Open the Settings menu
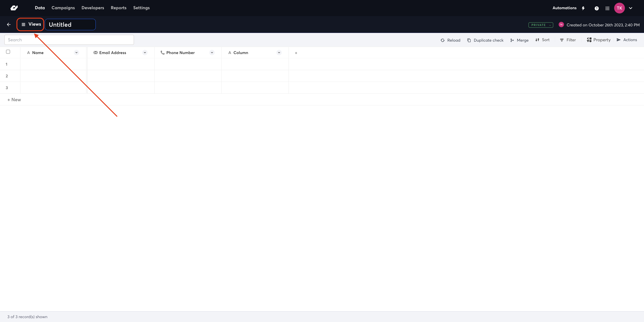Image resolution: width=644 pixels, height=322 pixels. (142, 8)
